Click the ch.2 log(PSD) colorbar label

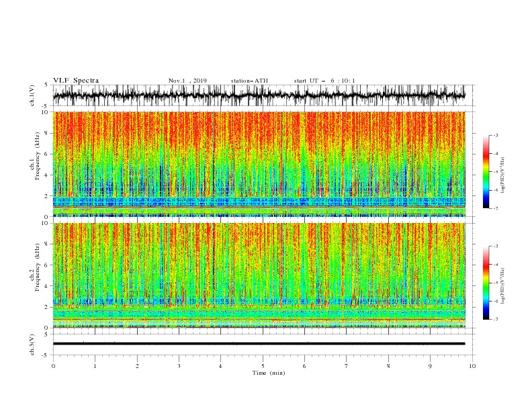502,285
